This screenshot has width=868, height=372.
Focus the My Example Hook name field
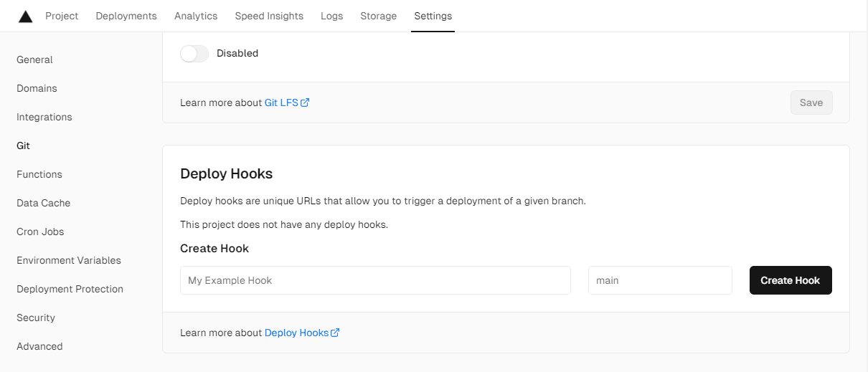coord(375,280)
